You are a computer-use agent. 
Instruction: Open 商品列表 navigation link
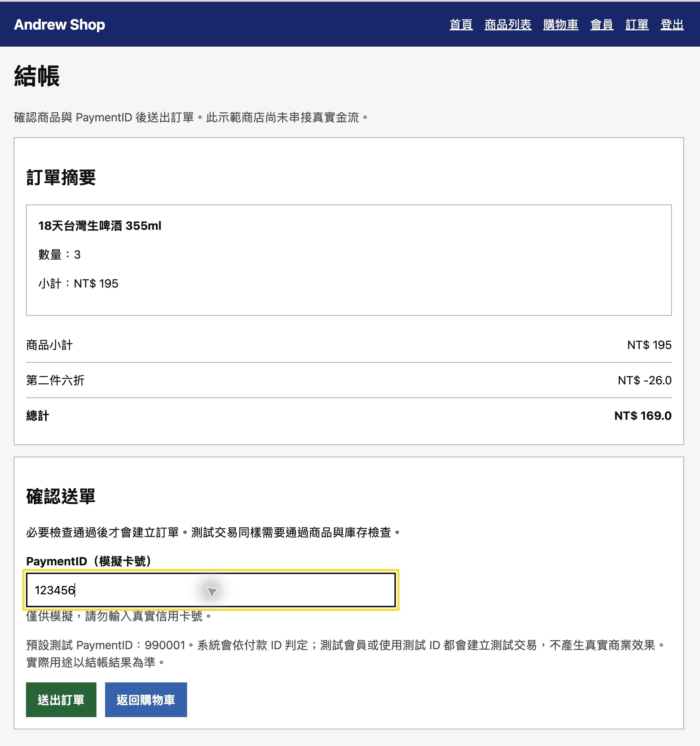click(507, 25)
